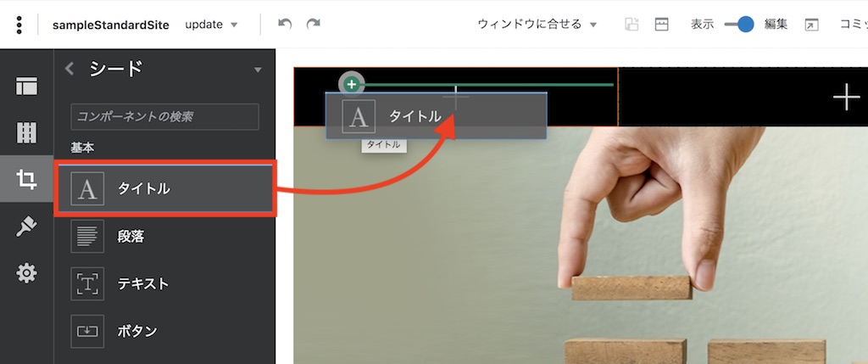Click the preview in new window icon
Screen dimensions: 868x364
pos(811,25)
